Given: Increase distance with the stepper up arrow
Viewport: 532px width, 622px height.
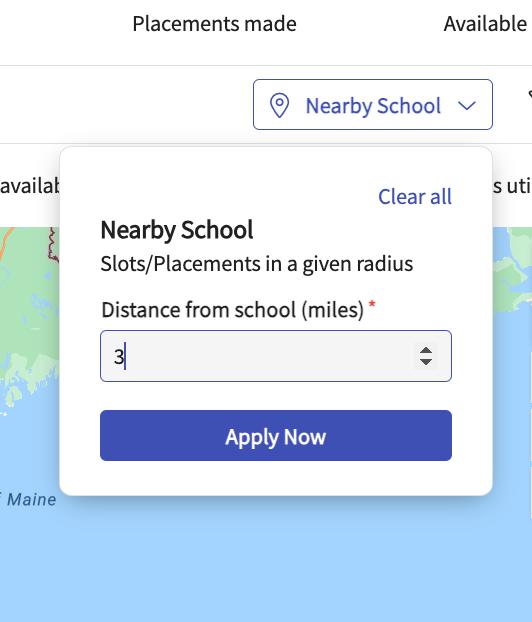Looking at the screenshot, I should pyautogui.click(x=426, y=350).
